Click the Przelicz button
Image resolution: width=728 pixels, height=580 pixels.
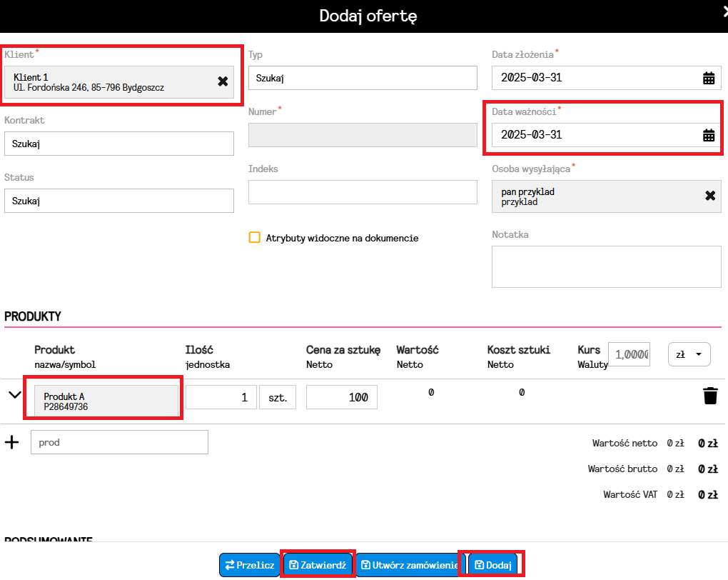[x=250, y=565]
